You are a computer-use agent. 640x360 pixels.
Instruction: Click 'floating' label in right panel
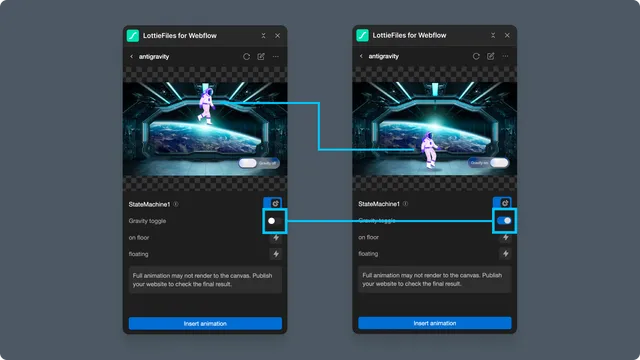(x=368, y=253)
